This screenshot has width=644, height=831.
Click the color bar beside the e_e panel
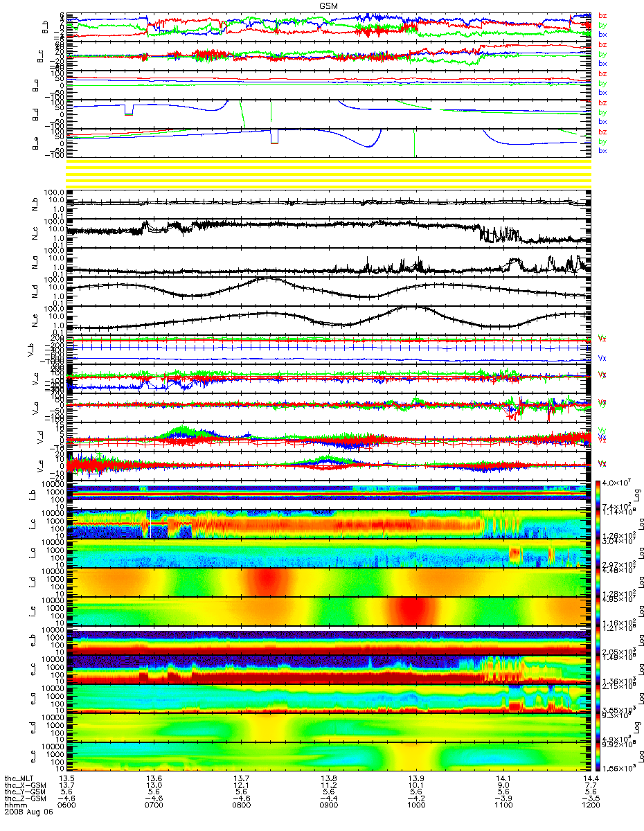[x=599, y=756]
